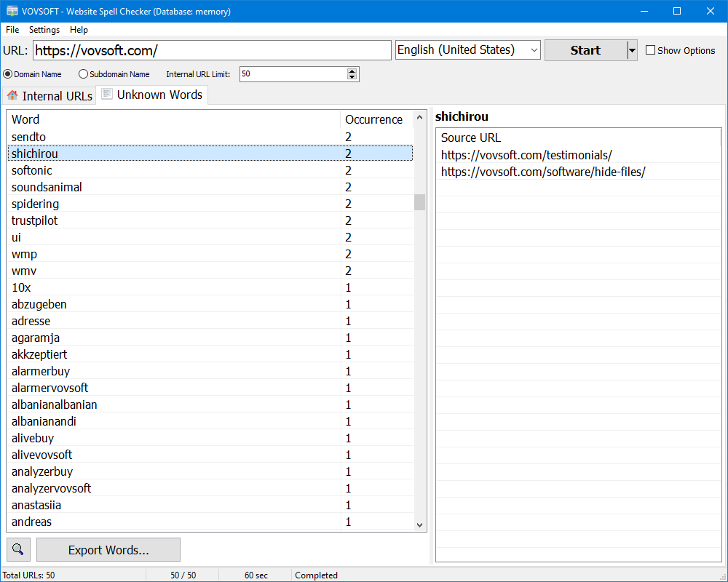
Task: Click the Export Words... button
Action: coord(108,550)
